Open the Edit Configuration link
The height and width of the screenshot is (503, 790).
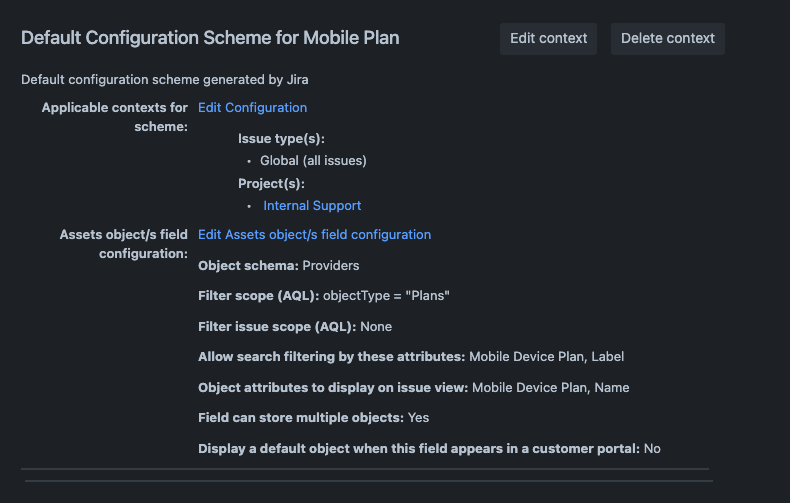tap(252, 108)
